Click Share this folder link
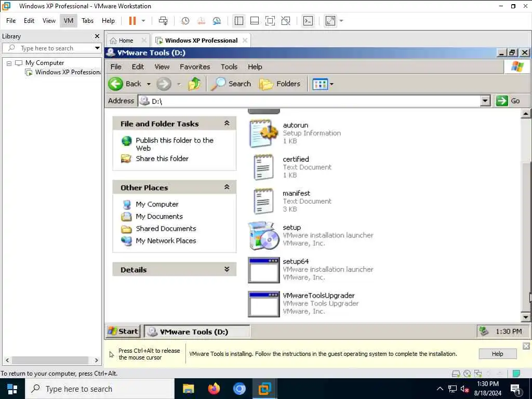The height and width of the screenshot is (399, 532). pyautogui.click(x=162, y=158)
